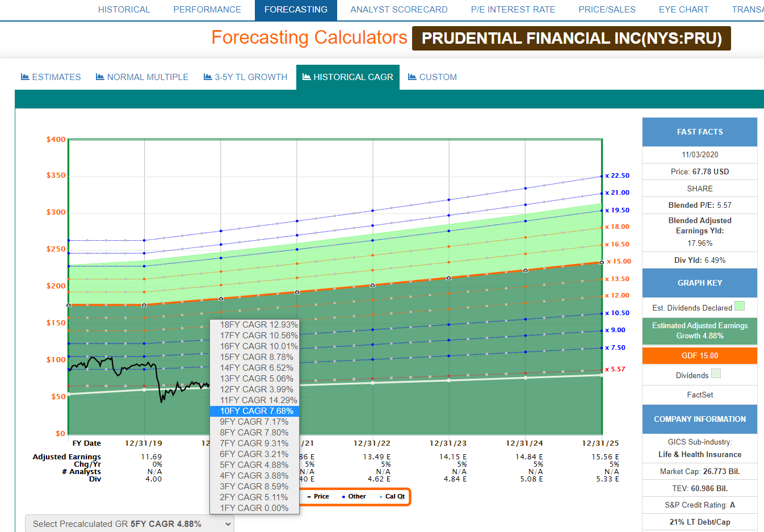The width and height of the screenshot is (764, 532).
Task: Switch to the PERFORMANCE tab
Action: pyautogui.click(x=207, y=10)
